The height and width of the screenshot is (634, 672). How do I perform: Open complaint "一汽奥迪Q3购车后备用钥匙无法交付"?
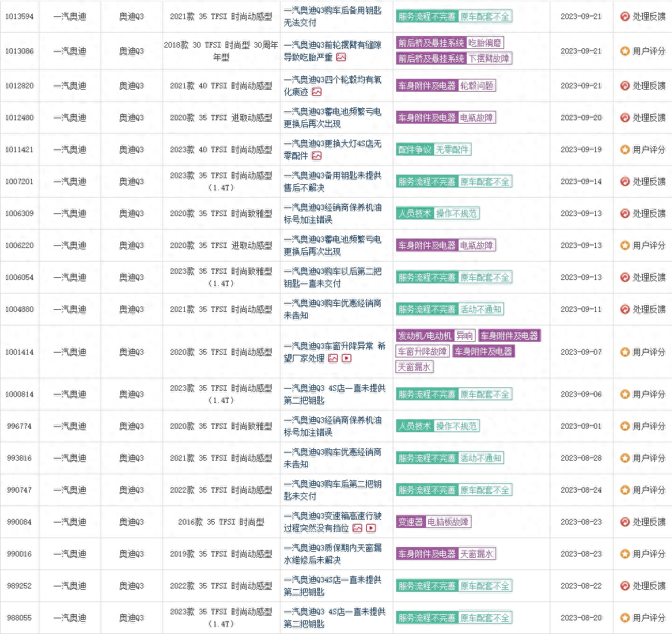tap(332, 16)
